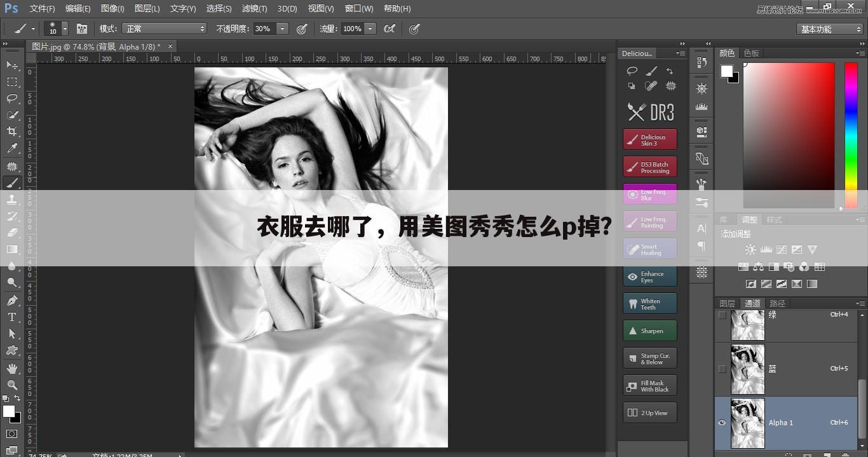This screenshot has width=868, height=457.
Task: Add an Invert adjustment
Action: click(x=751, y=283)
